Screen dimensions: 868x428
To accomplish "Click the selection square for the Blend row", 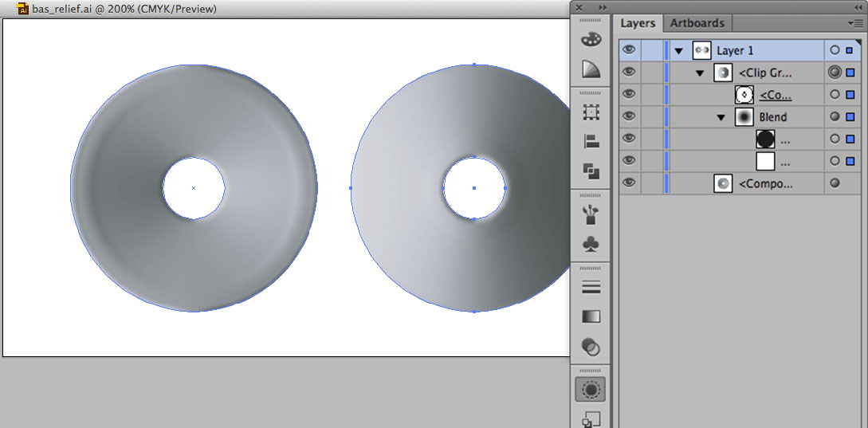I will [x=850, y=117].
